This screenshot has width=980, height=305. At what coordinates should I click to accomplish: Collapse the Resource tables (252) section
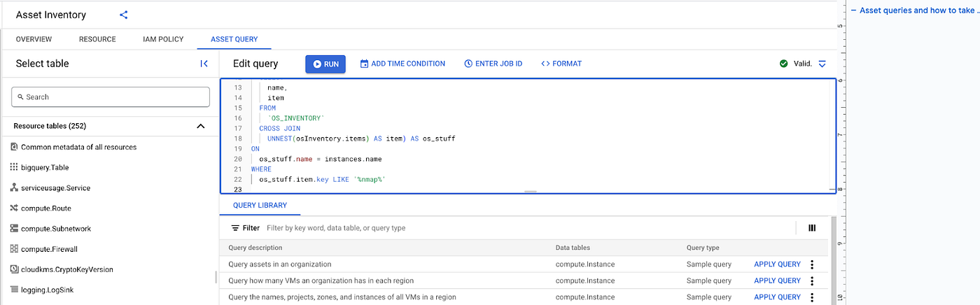tap(201, 127)
